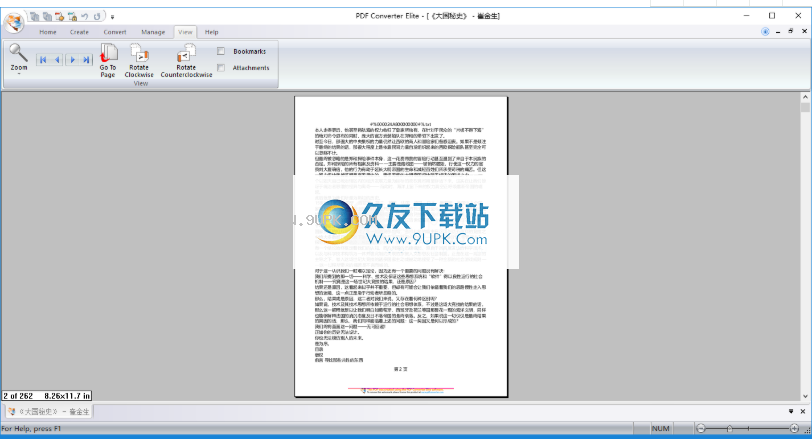The height and width of the screenshot is (445, 812).
Task: Go to the next page
Action: (72, 60)
